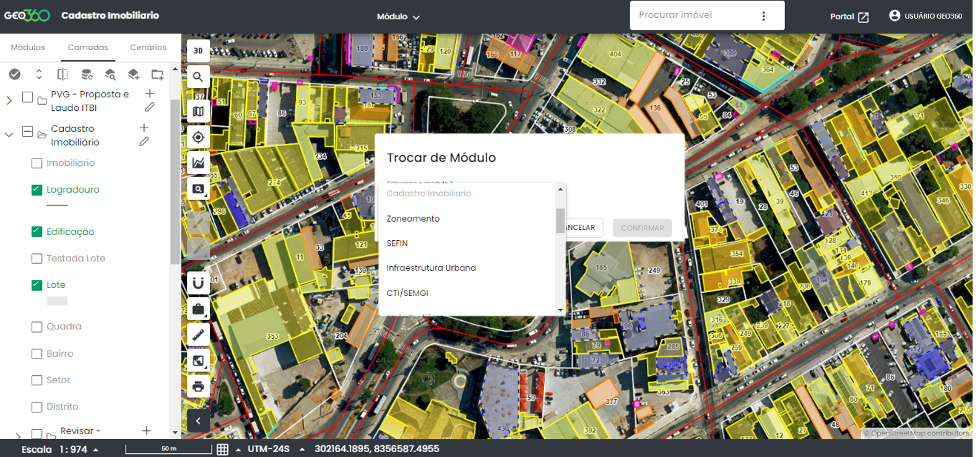Collapse the Cadastro Imobiliário group
Screen dimensions: 980x457
9,134
